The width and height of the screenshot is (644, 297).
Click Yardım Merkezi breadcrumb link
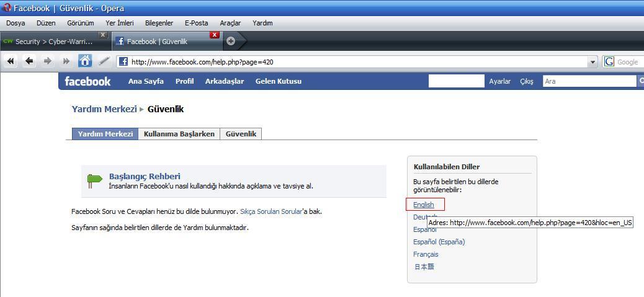click(x=104, y=109)
